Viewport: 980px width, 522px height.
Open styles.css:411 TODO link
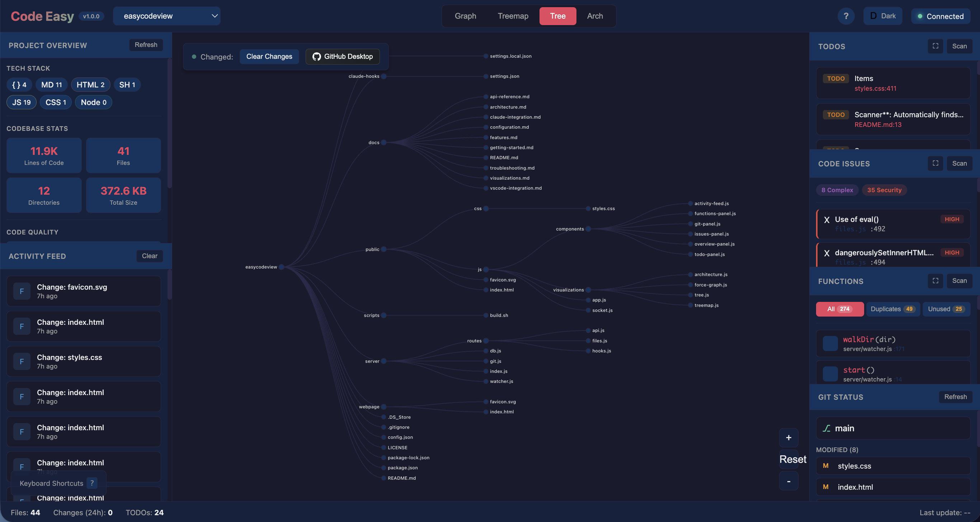click(875, 89)
